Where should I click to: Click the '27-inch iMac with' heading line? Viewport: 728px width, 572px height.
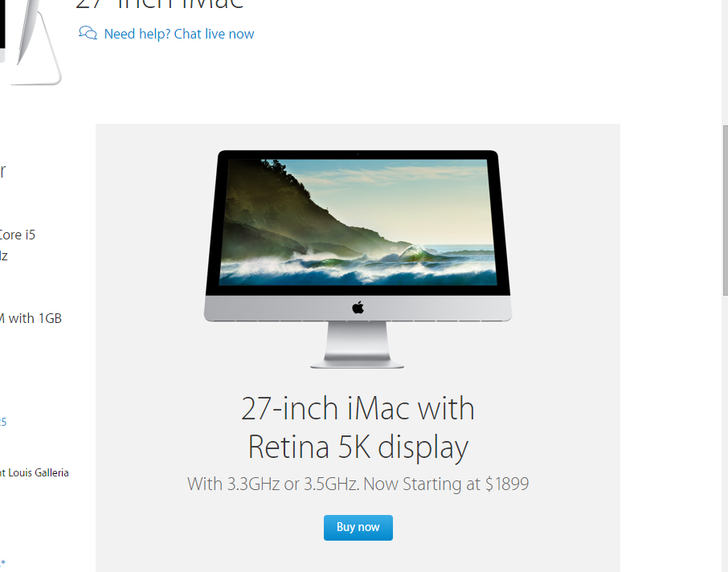coord(358,409)
